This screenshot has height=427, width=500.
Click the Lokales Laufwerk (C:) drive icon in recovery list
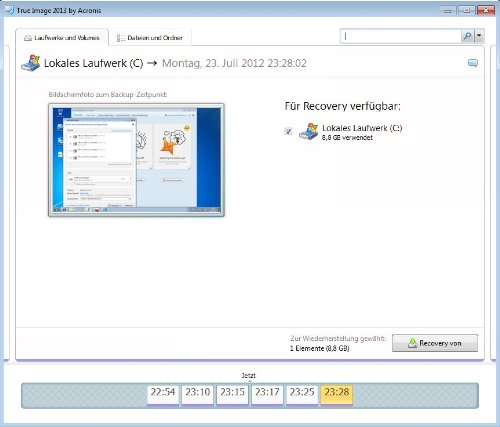click(x=308, y=132)
